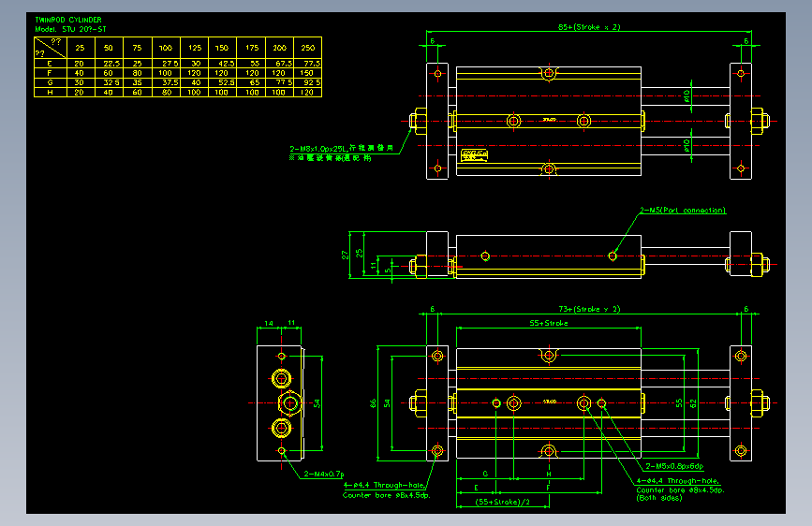Select table value 42.5
The width and height of the screenshot is (812, 526).
coord(227,64)
